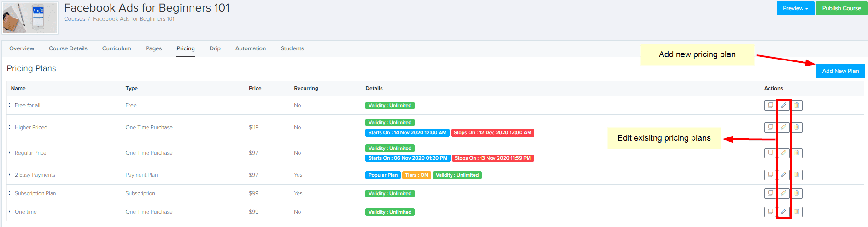Open the Courses breadcrumb link
The width and height of the screenshot is (868, 227).
(75, 19)
